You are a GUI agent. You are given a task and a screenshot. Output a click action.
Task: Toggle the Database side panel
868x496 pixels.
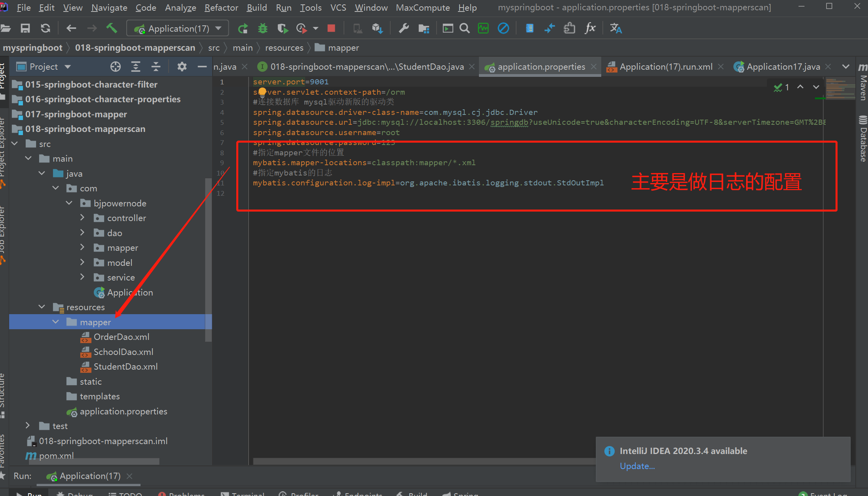point(863,139)
